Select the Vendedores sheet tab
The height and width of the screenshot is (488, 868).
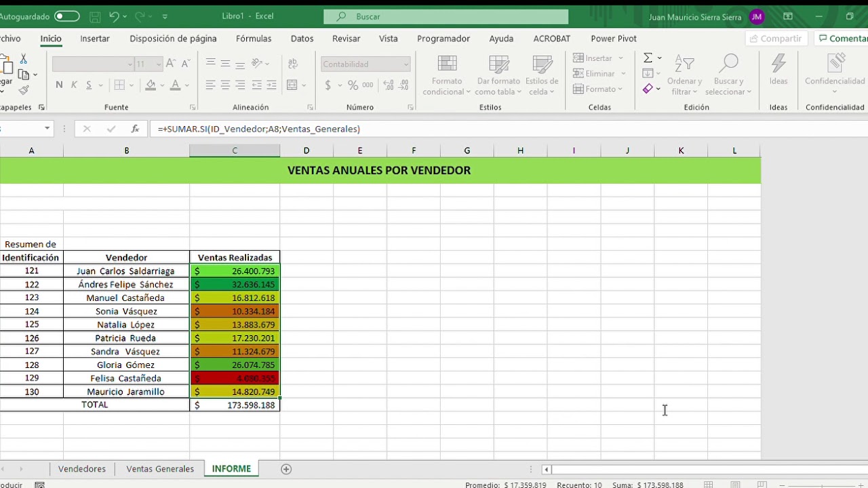(x=82, y=469)
